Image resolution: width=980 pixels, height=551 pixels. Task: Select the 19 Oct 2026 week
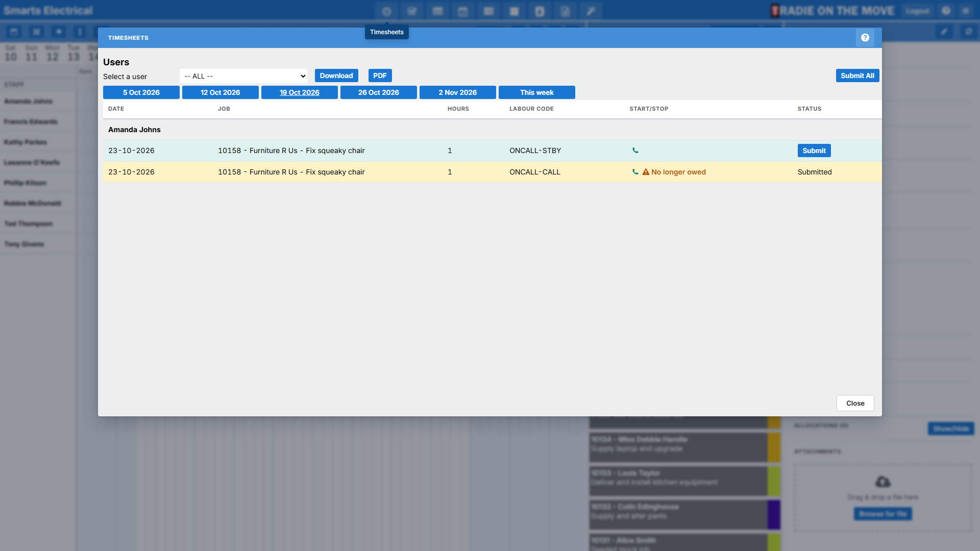click(300, 92)
